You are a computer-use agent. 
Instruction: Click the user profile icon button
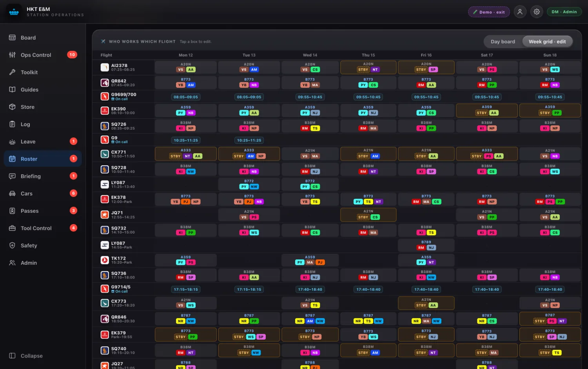pyautogui.click(x=520, y=12)
